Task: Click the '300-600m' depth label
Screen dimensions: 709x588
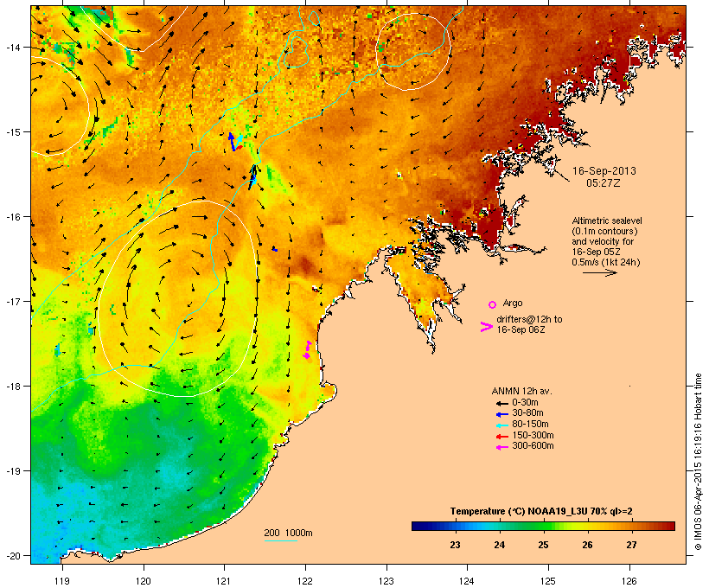Action: click(x=533, y=446)
